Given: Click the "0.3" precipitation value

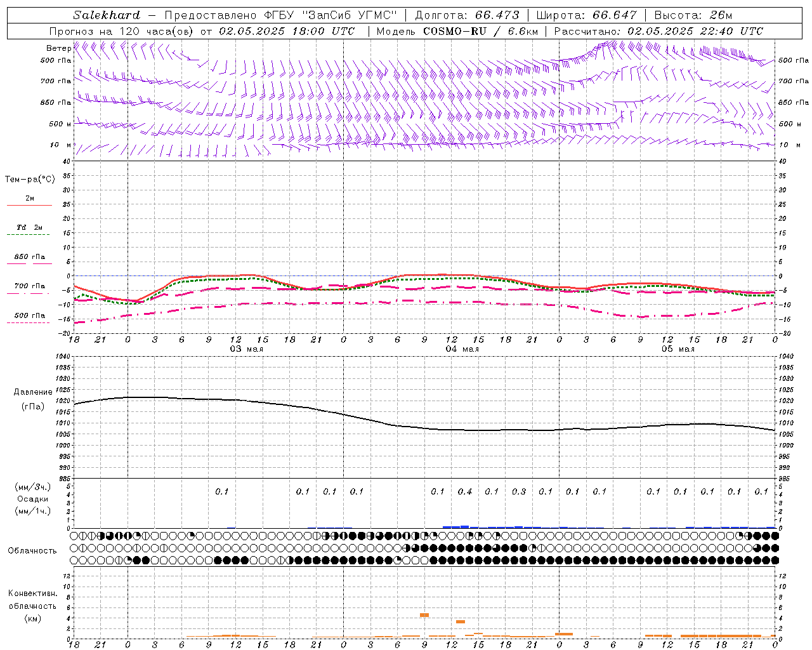Looking at the screenshot, I should point(519,491).
